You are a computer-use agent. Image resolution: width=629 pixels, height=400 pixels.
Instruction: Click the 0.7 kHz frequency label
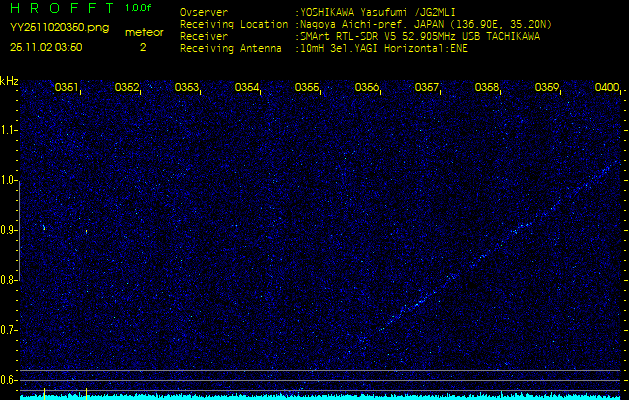(x=9, y=329)
